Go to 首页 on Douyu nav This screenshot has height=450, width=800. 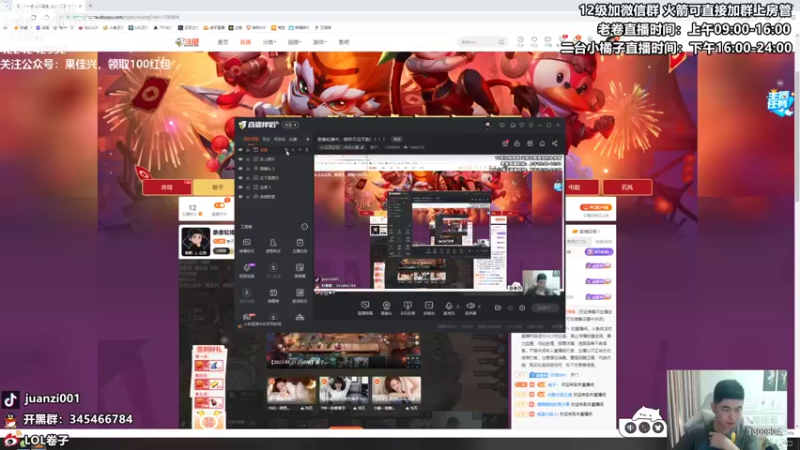pos(223,42)
